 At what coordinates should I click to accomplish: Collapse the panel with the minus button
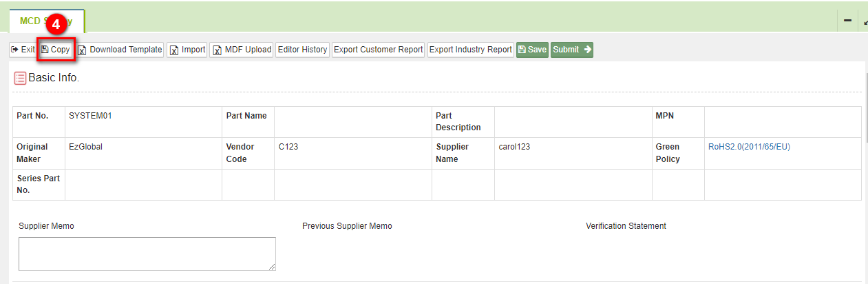(847, 21)
